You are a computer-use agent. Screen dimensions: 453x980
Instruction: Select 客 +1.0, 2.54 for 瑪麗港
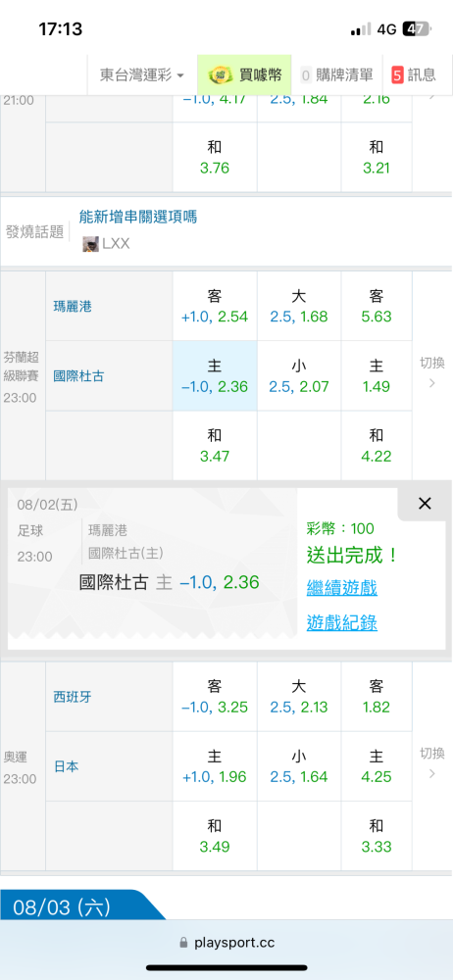tap(215, 306)
